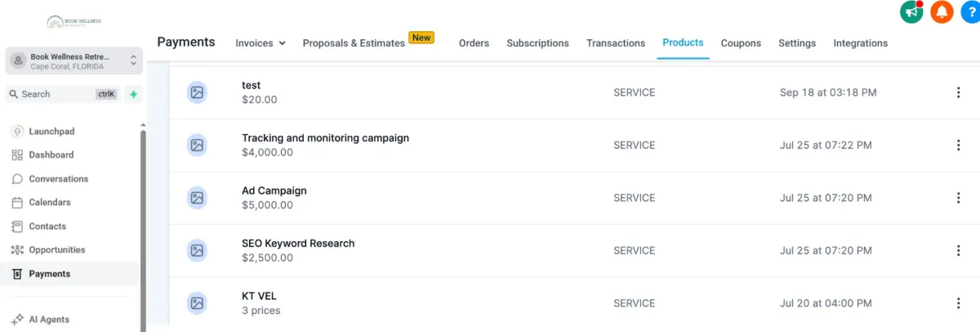The width and height of the screenshot is (980, 332).
Task: Click the blue help question mark icon
Action: pos(970,11)
